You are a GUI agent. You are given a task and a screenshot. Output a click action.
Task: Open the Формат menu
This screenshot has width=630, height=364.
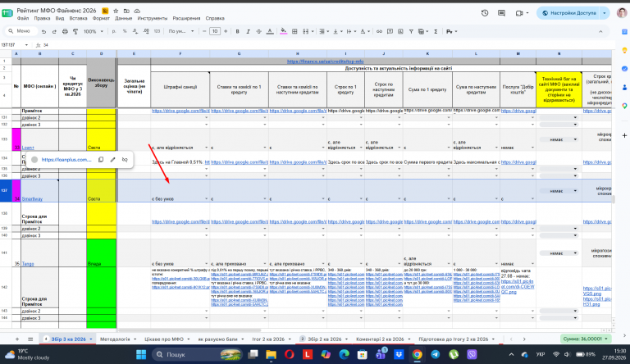click(101, 19)
